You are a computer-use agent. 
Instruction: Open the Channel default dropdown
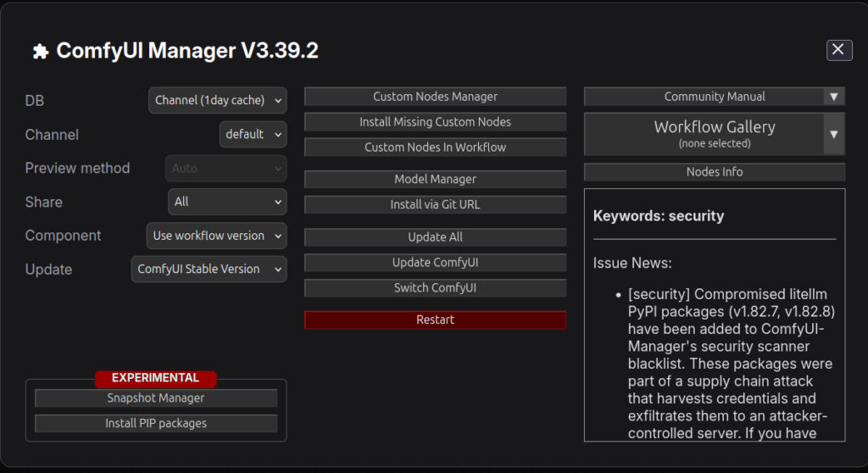pos(253,134)
